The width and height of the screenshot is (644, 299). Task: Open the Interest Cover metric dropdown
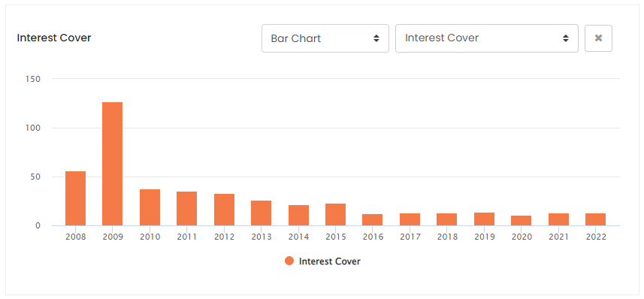487,38
